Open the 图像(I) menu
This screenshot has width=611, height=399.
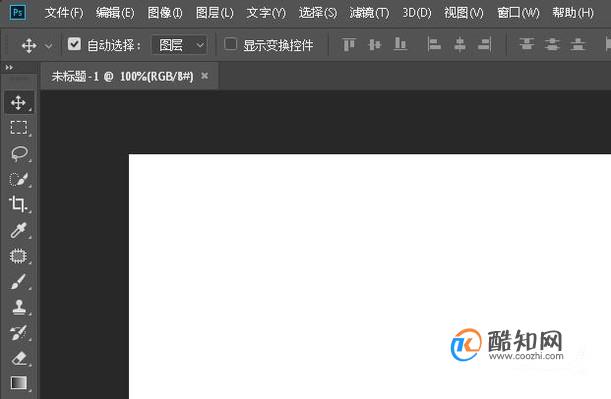(x=165, y=13)
